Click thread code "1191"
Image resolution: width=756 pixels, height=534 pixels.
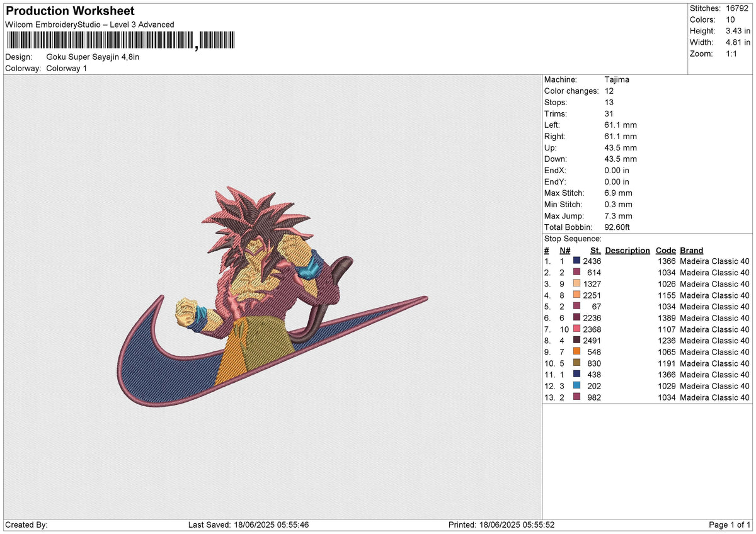[667, 363]
